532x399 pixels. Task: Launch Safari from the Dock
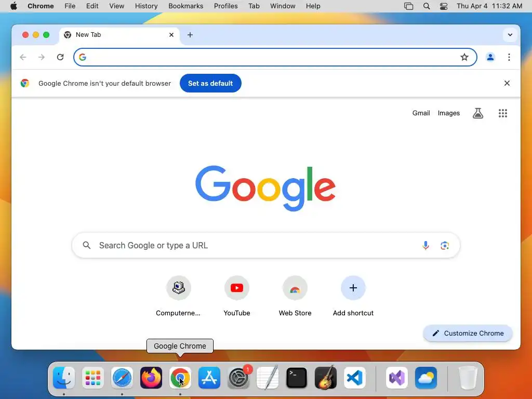click(122, 378)
